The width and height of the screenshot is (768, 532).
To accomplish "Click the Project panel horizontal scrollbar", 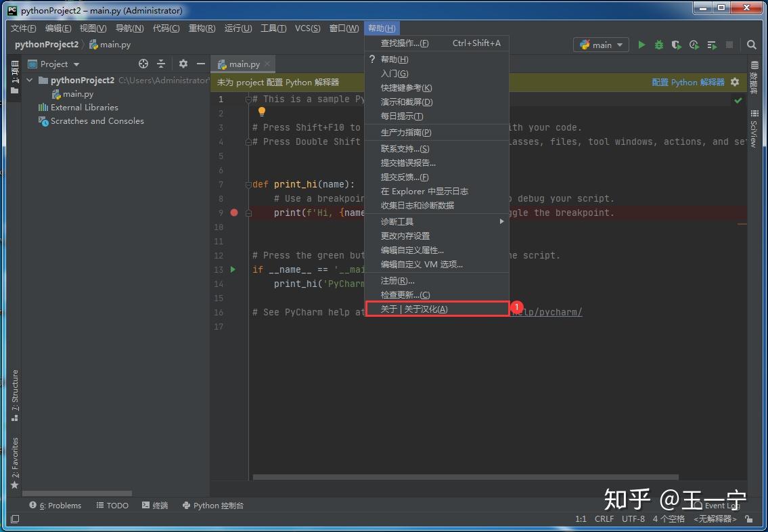I will pos(77,493).
